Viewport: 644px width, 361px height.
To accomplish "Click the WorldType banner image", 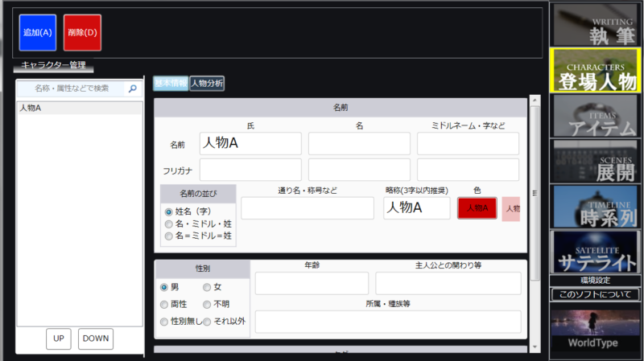I will click(x=595, y=330).
